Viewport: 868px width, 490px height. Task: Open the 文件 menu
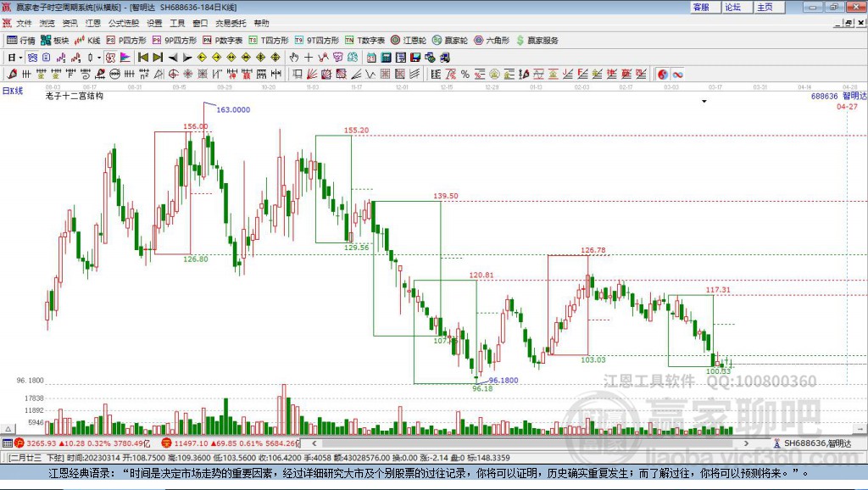24,23
